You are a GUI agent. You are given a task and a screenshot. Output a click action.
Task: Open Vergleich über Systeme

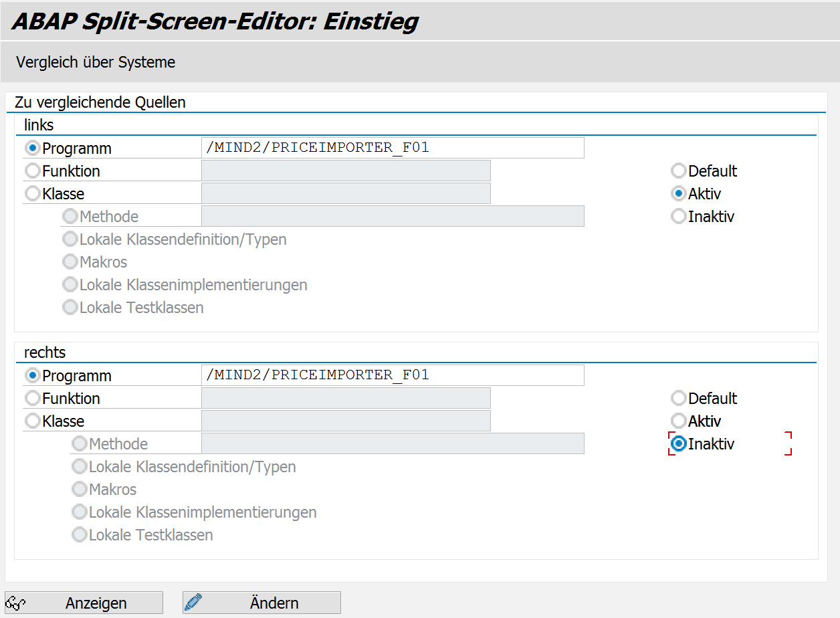point(96,62)
